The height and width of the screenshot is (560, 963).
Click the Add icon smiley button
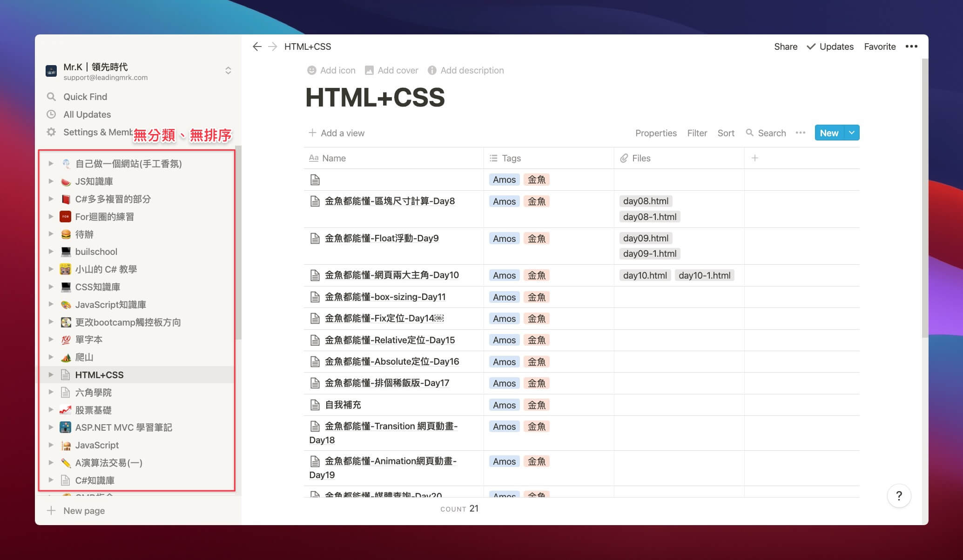[311, 70]
